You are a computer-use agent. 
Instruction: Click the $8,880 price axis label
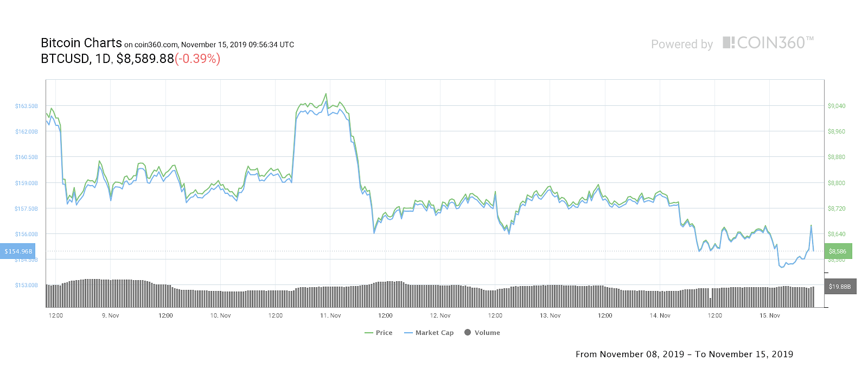click(837, 157)
